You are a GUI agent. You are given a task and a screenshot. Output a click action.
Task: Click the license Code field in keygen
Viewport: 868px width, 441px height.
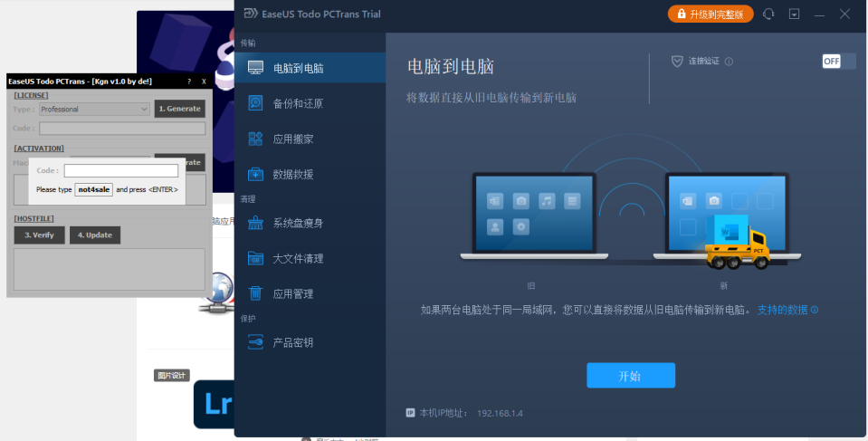(x=122, y=129)
